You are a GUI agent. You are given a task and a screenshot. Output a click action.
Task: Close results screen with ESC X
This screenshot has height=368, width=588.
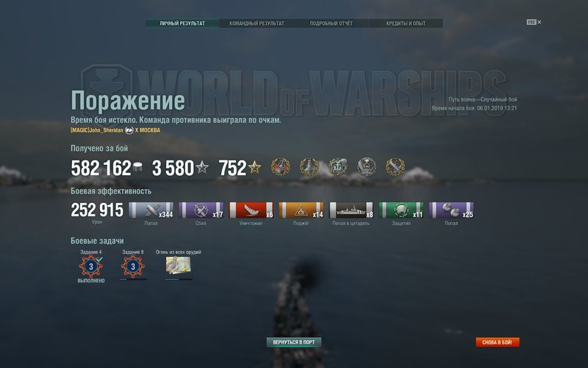click(x=534, y=22)
